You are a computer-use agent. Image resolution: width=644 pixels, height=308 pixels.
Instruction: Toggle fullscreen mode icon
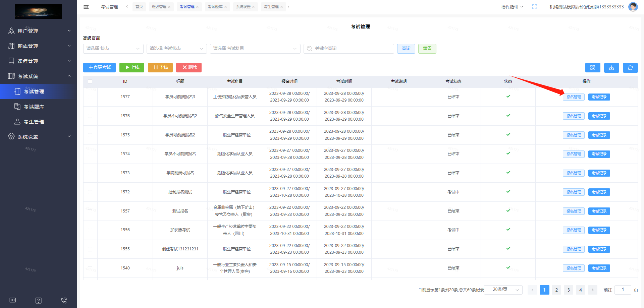[535, 7]
